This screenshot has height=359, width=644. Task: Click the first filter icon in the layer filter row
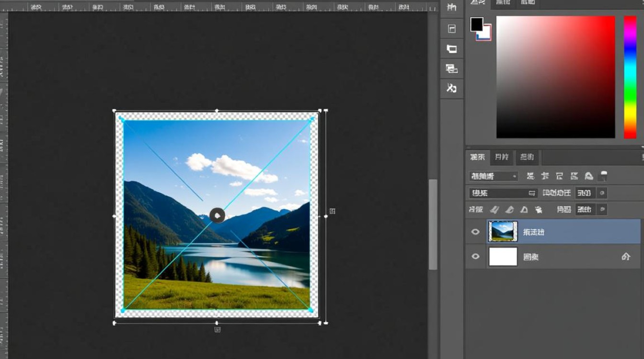[530, 176]
